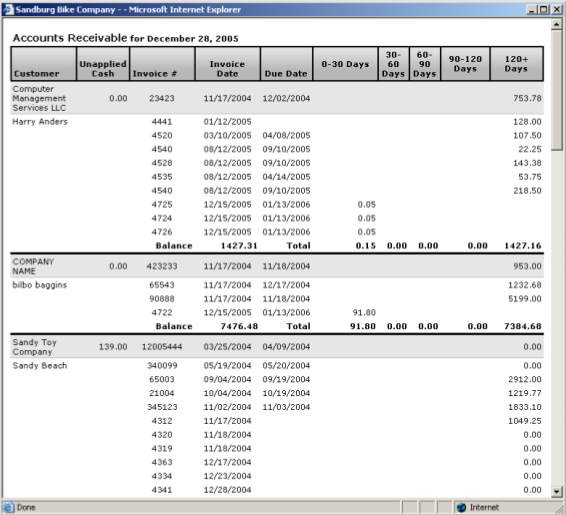
Task: Click the scrollbar up arrow
Action: point(557,24)
